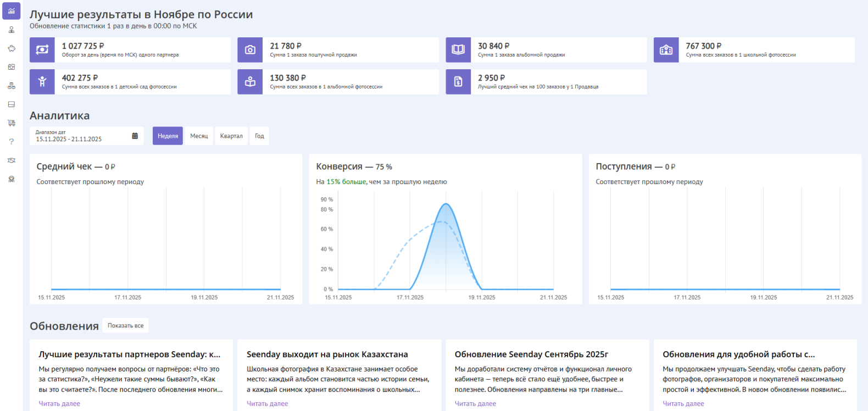Open the calendar icon in date range field

(135, 136)
